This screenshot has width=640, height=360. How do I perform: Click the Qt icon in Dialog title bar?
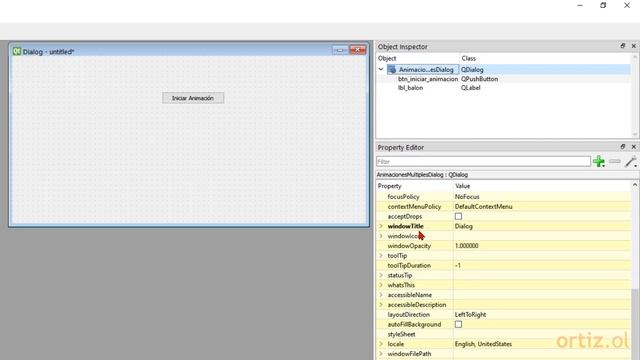[x=17, y=51]
